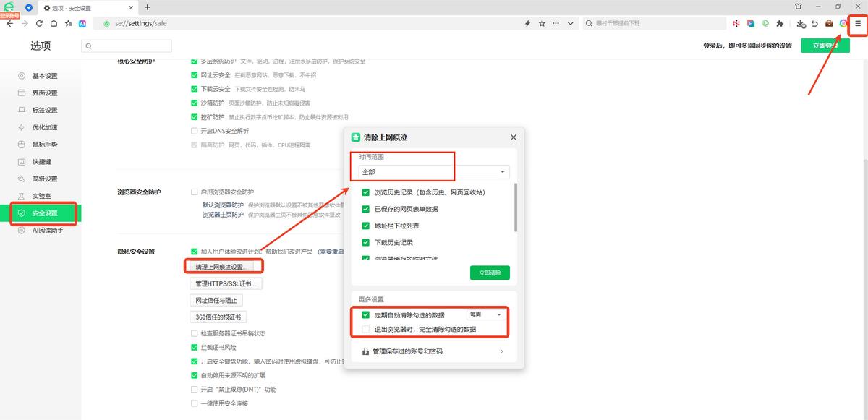
Task: Open the toolbox briefcase icon
Action: click(x=829, y=23)
